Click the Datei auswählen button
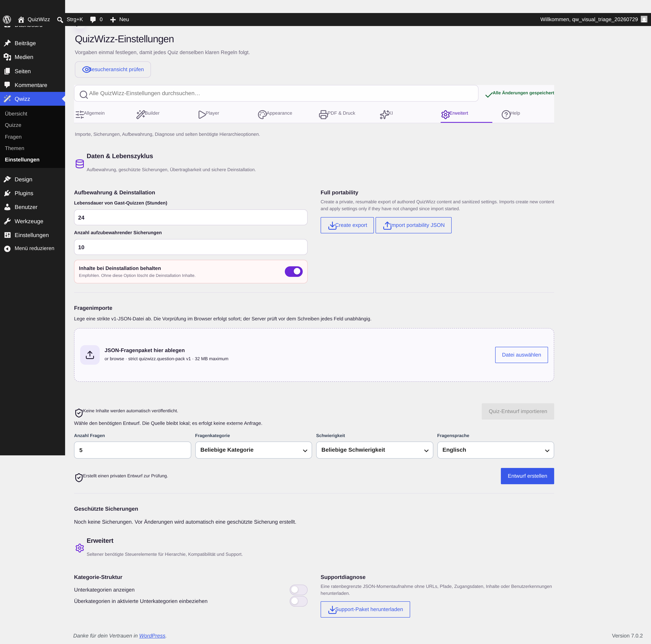 point(521,355)
